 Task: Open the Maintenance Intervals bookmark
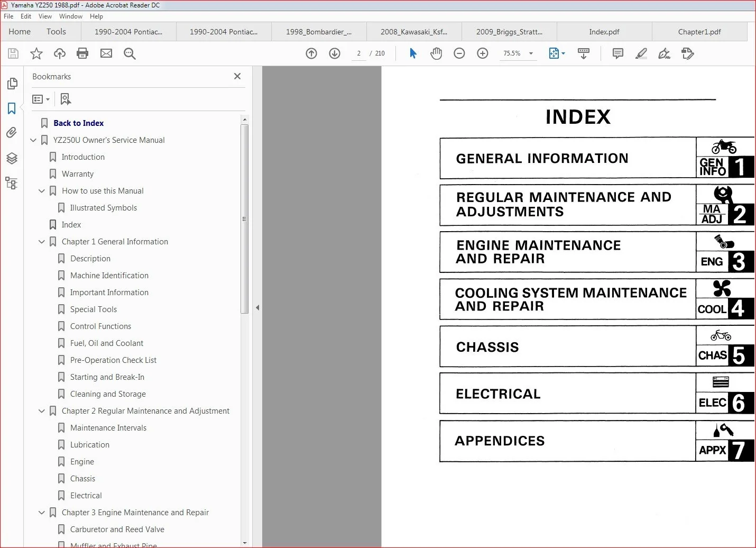click(108, 428)
